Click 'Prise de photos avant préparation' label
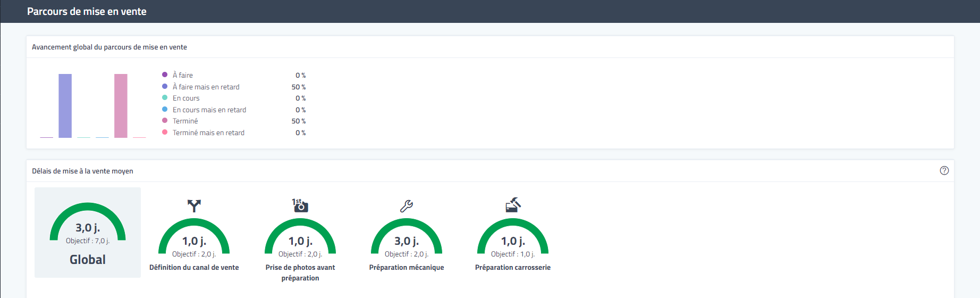 pos(300,272)
